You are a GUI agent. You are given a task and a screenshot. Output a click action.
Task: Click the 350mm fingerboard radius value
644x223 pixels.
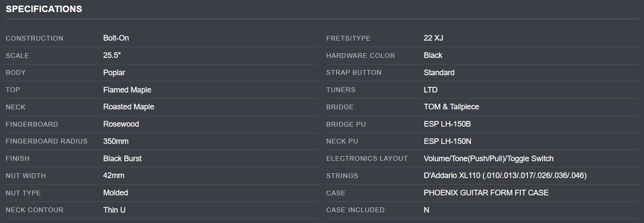tap(116, 141)
